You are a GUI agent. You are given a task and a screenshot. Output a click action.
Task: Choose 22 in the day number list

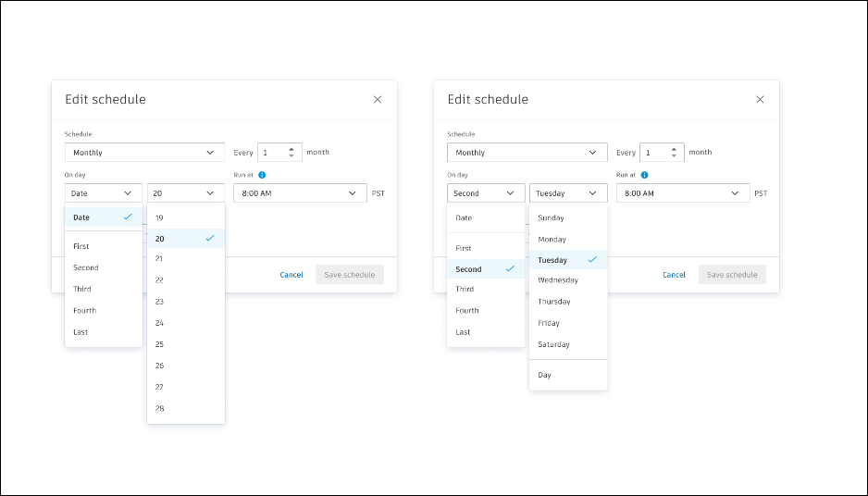[x=185, y=280]
